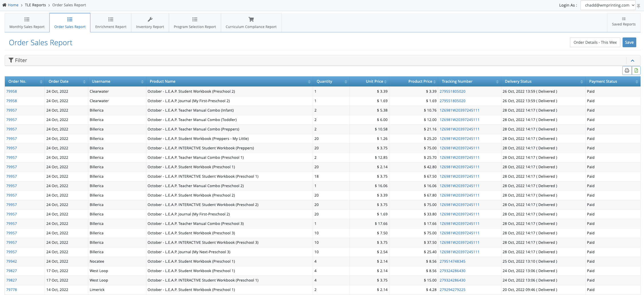
Task: Click the Filter funnel icon
Action: [11, 60]
